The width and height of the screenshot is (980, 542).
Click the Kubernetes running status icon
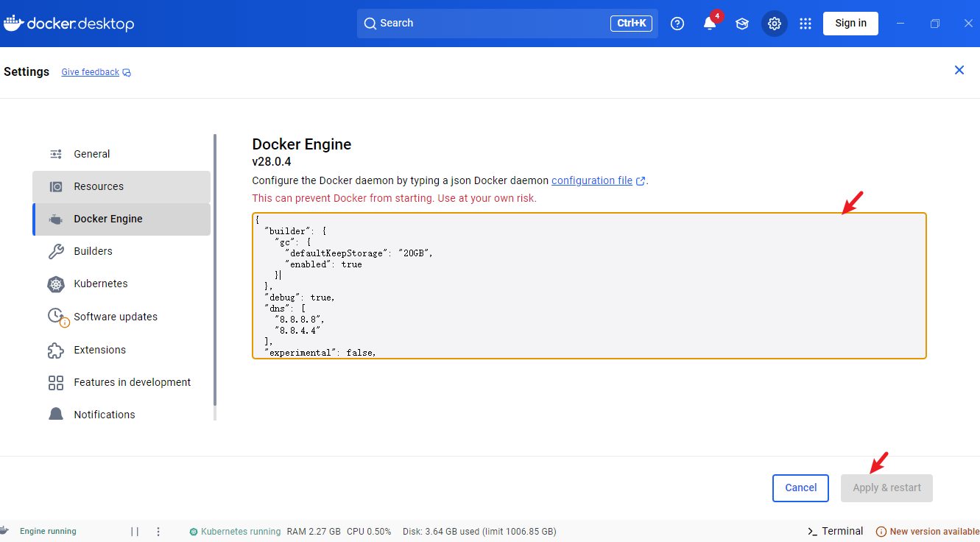(194, 532)
